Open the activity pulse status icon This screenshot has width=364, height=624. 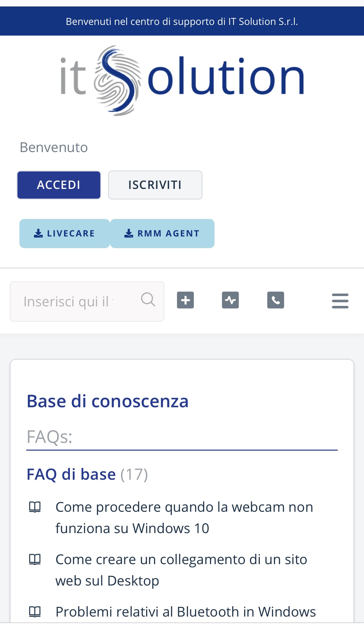230,300
